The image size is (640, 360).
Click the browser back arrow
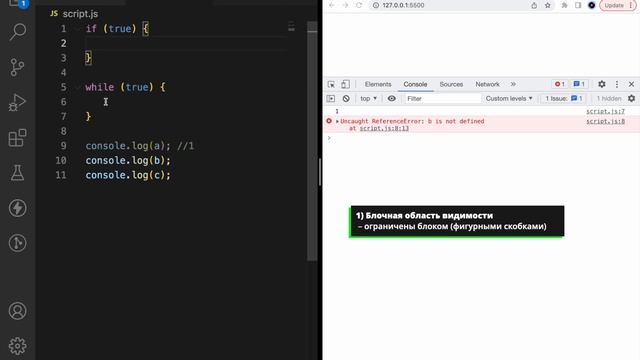331,5
